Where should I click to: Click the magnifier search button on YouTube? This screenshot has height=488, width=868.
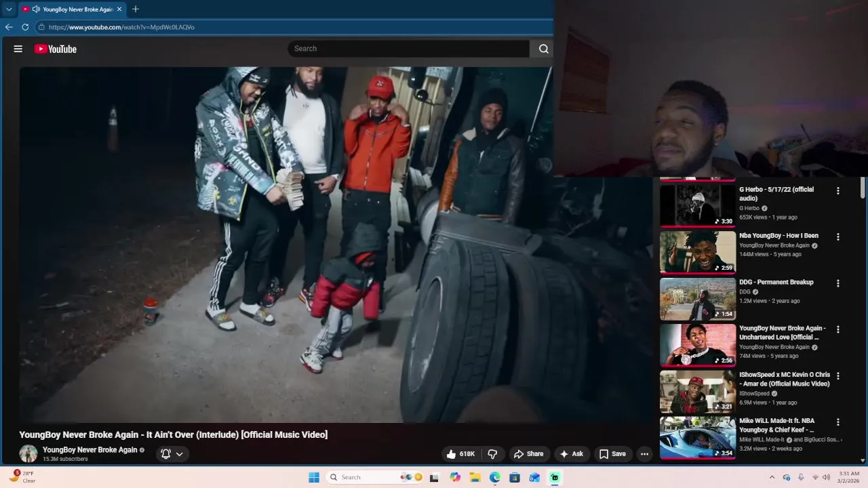pyautogui.click(x=543, y=49)
